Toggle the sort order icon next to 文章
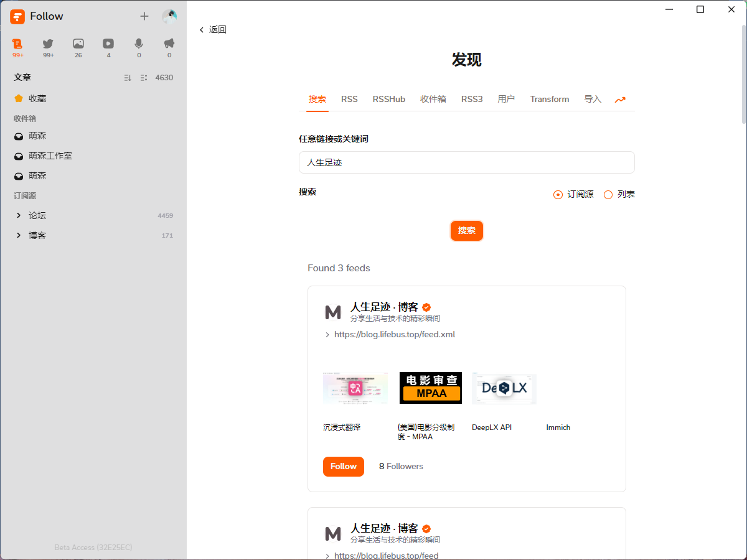 tap(128, 78)
